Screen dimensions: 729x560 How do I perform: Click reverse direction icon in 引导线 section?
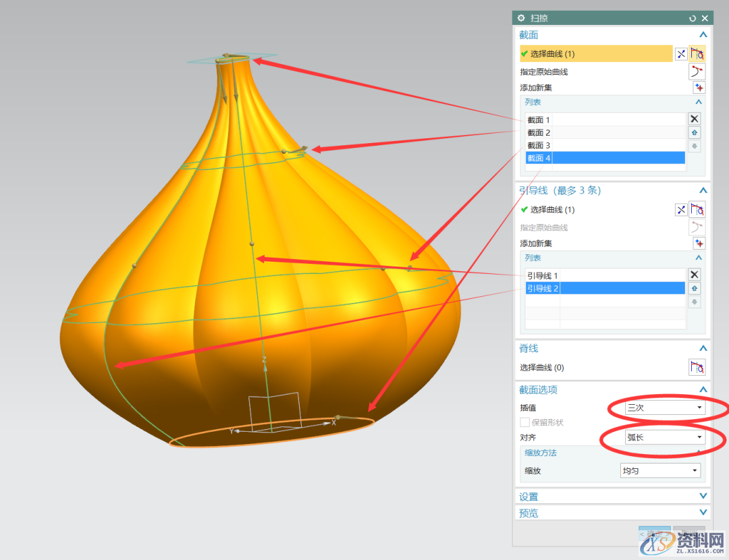[681, 210]
